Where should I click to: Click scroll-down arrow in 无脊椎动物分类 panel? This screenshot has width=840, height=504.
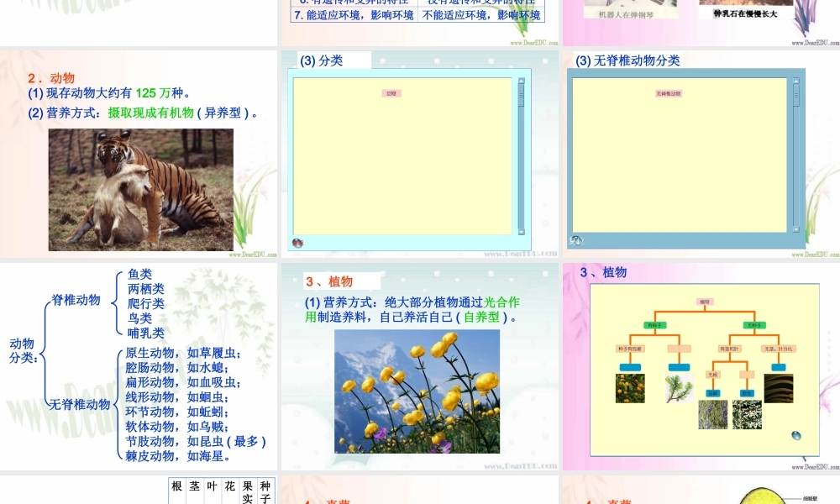[x=796, y=228]
